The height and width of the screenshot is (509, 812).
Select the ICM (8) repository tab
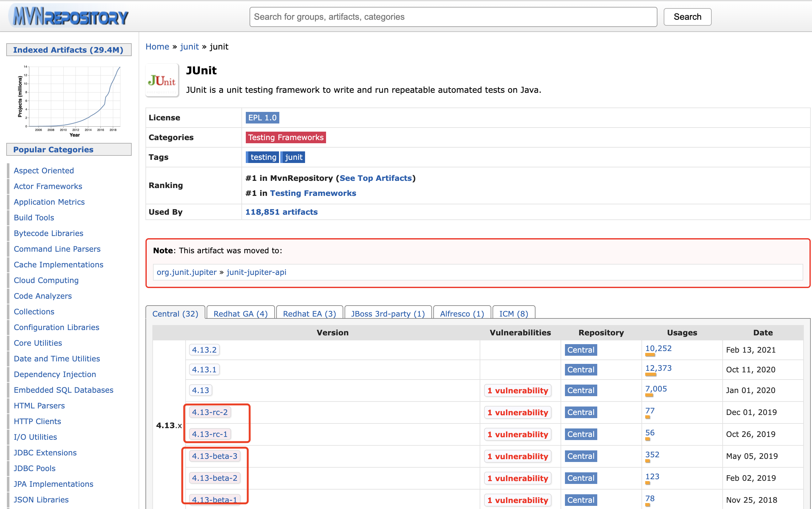coord(514,313)
